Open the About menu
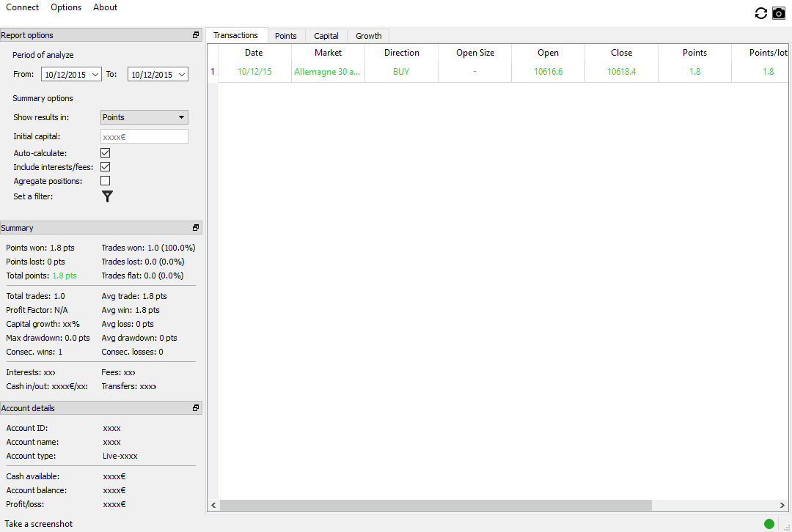 pos(105,7)
